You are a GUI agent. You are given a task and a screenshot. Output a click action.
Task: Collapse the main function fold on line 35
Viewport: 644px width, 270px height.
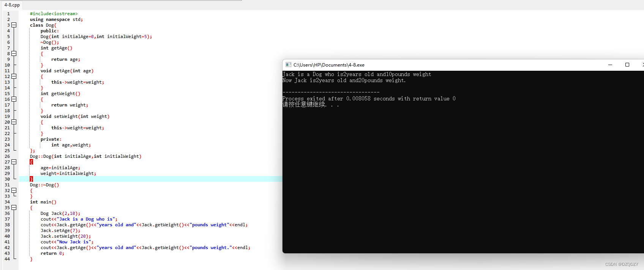tap(14, 208)
